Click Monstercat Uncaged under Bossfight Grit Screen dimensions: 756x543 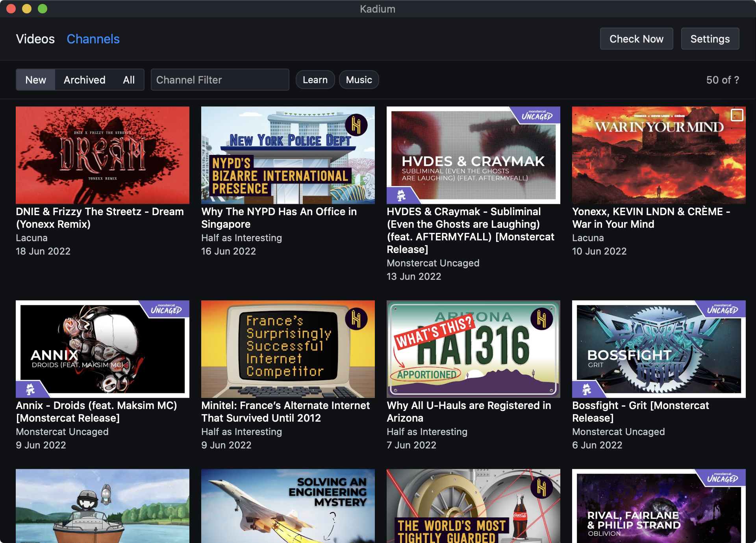pyautogui.click(x=619, y=431)
